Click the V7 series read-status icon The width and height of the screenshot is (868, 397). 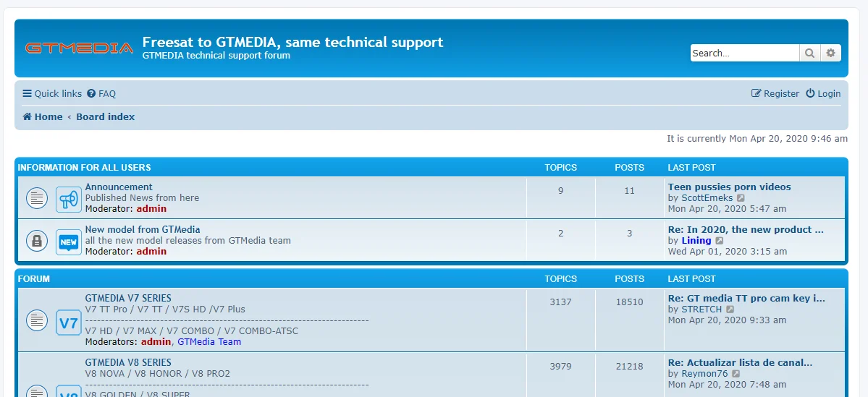pos(37,320)
